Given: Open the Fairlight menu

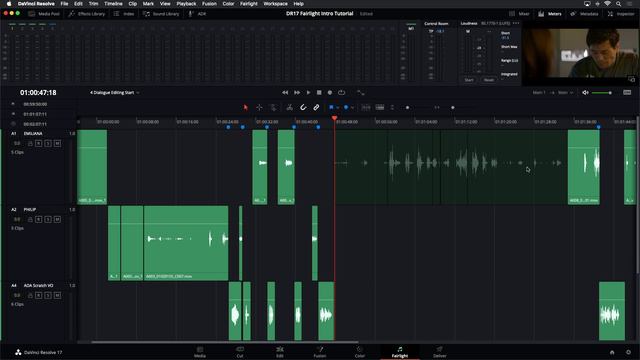Looking at the screenshot, I should [249, 4].
